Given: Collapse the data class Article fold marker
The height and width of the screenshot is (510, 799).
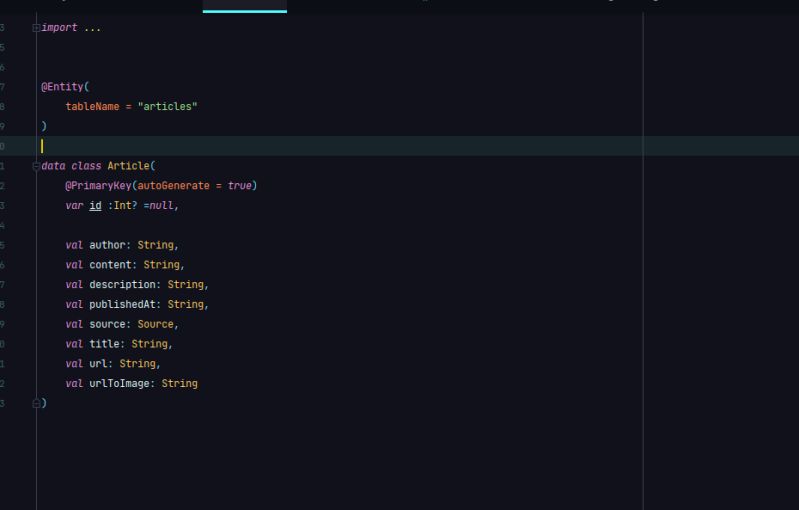Looking at the screenshot, I should (x=36, y=166).
